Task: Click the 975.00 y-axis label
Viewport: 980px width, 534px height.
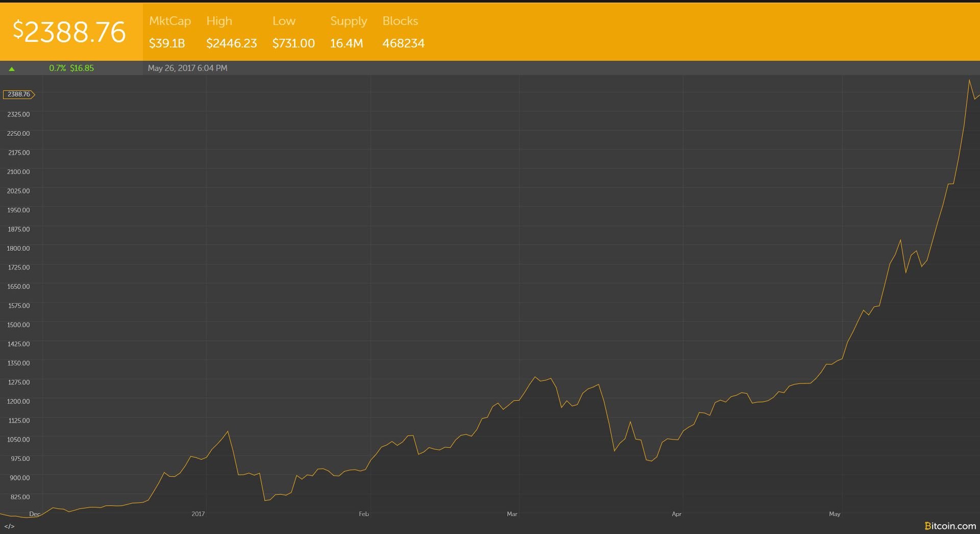Action: click(20, 459)
